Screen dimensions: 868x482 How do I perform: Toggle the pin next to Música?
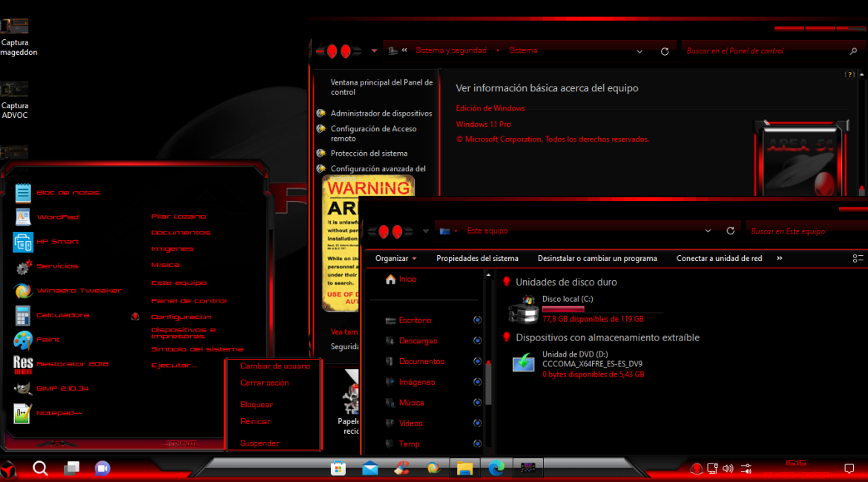click(477, 403)
